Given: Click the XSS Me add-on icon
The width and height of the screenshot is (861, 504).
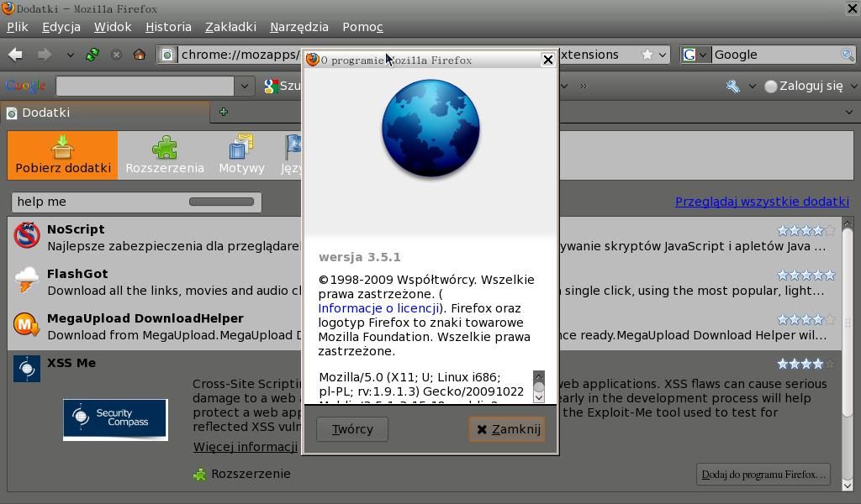Looking at the screenshot, I should pyautogui.click(x=27, y=369).
